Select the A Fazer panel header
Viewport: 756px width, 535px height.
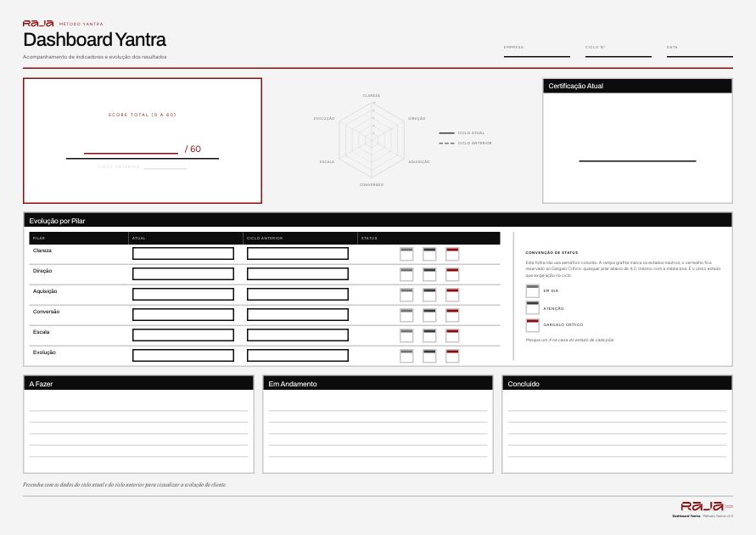pyautogui.click(x=138, y=384)
